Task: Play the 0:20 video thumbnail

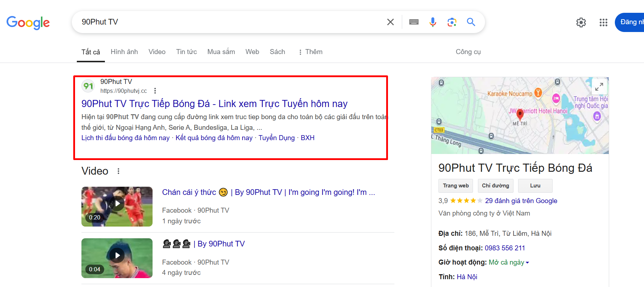Action: 117,207
